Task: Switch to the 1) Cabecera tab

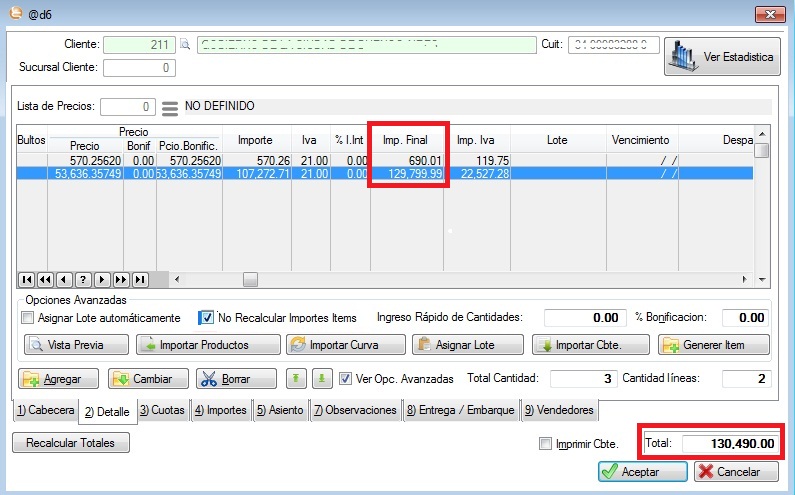Action: coord(45,409)
